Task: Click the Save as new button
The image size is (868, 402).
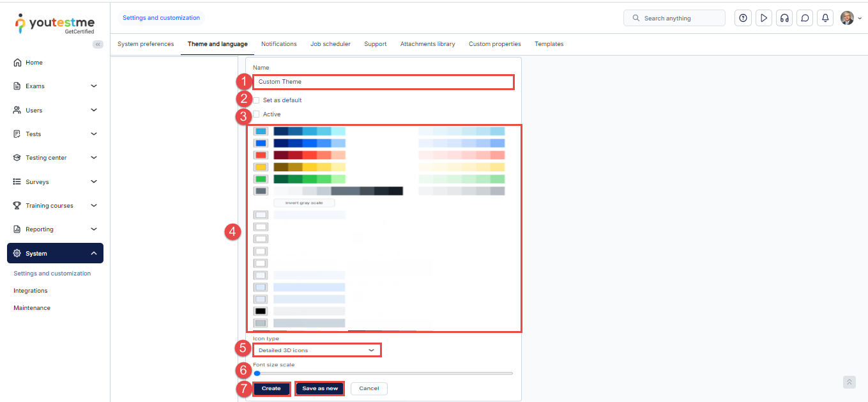Action: (x=320, y=389)
